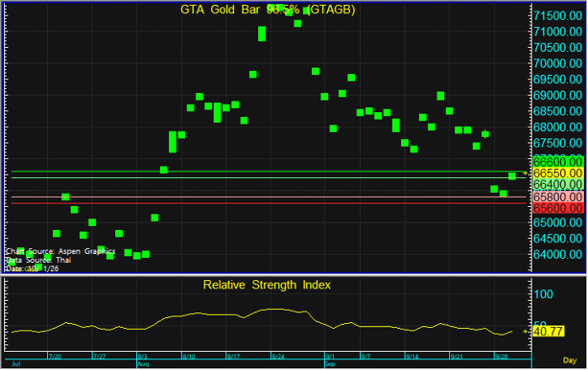Click the 9/7 date axis label

[365, 357]
